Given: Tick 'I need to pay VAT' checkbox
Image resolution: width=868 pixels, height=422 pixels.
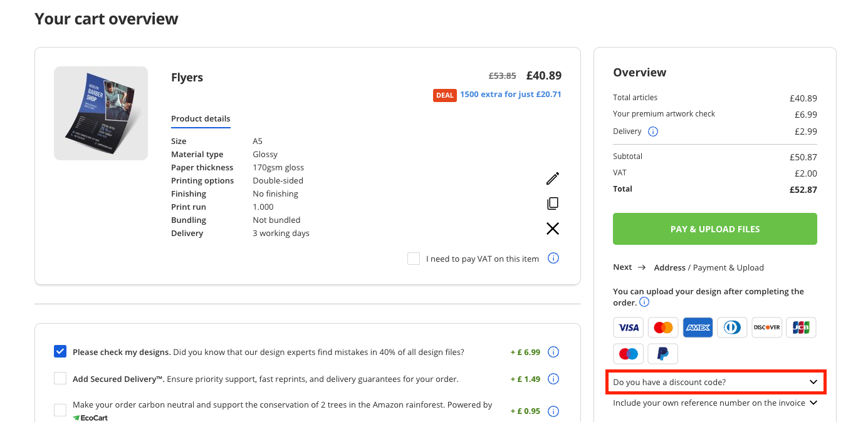Looking at the screenshot, I should coord(414,259).
